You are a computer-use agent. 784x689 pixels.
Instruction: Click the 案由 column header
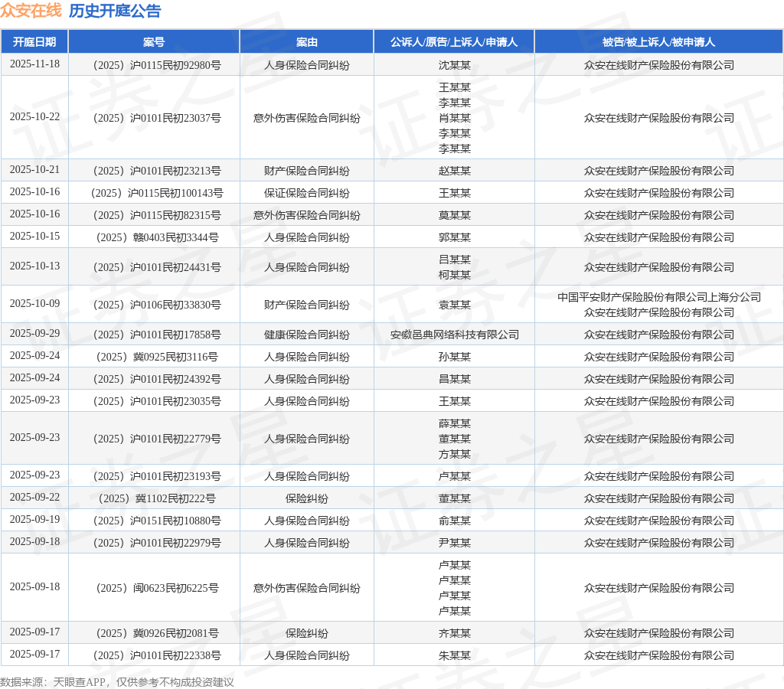point(307,42)
